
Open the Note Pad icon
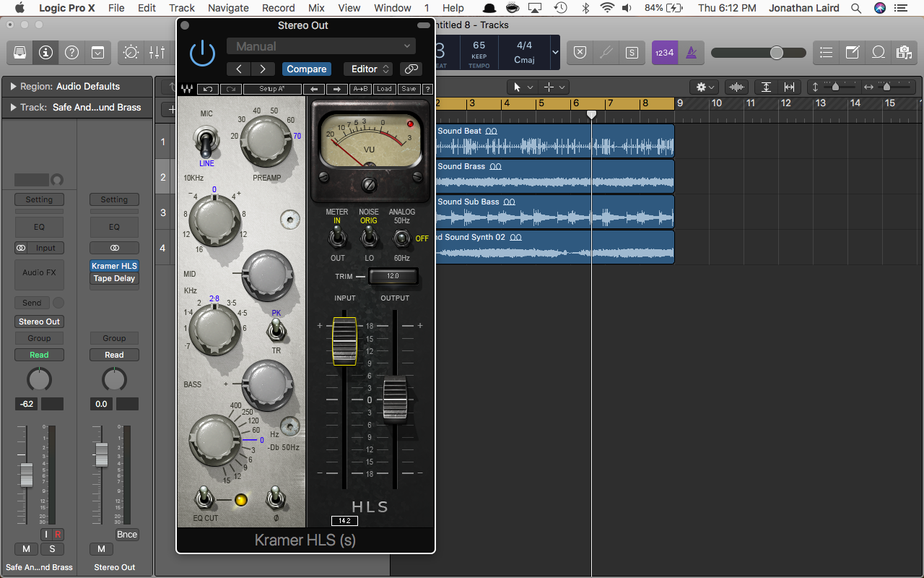853,53
